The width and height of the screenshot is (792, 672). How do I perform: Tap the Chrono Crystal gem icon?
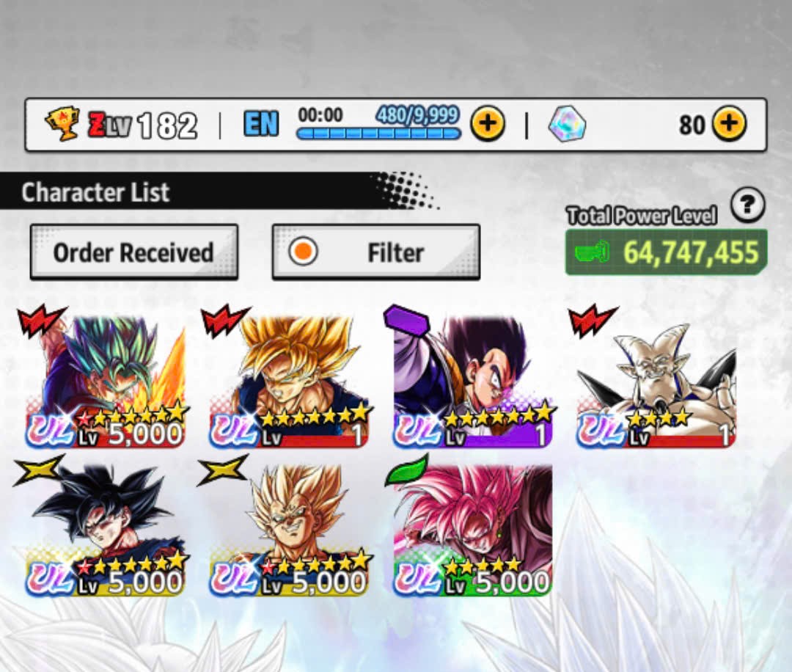[x=567, y=124]
